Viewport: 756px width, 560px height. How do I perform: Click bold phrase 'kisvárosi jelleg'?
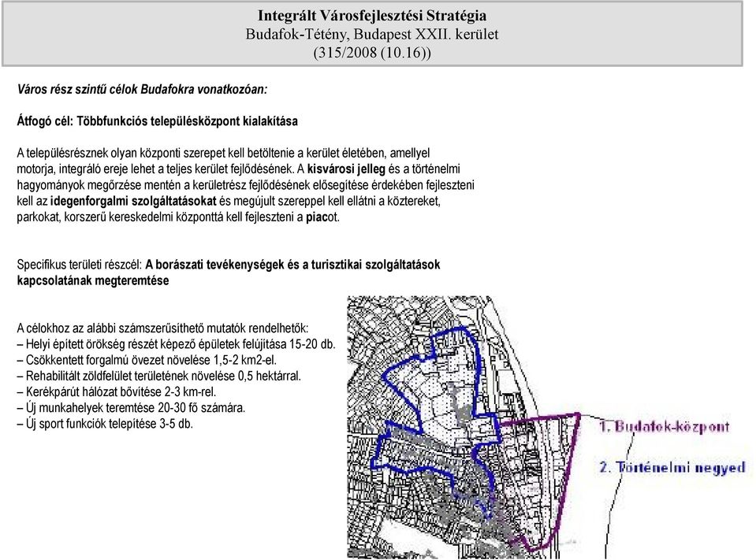tap(346, 169)
